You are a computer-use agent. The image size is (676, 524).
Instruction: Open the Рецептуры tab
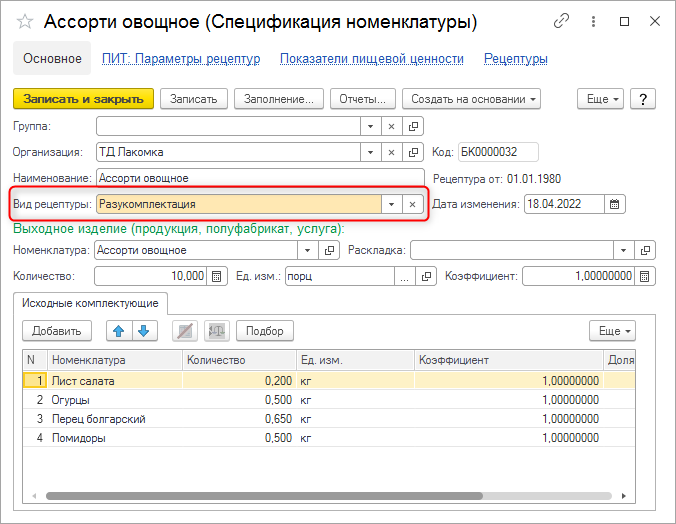[515, 59]
